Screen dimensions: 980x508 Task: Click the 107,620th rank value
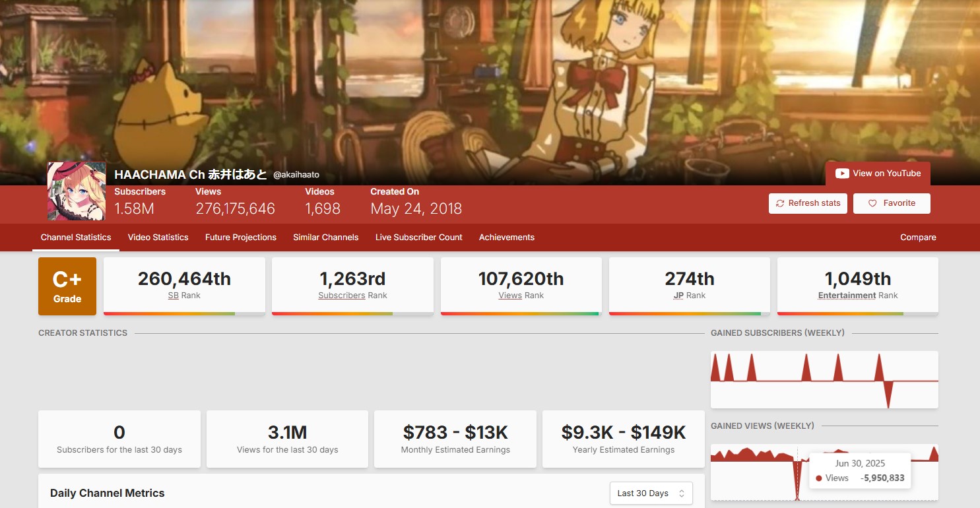pos(521,279)
